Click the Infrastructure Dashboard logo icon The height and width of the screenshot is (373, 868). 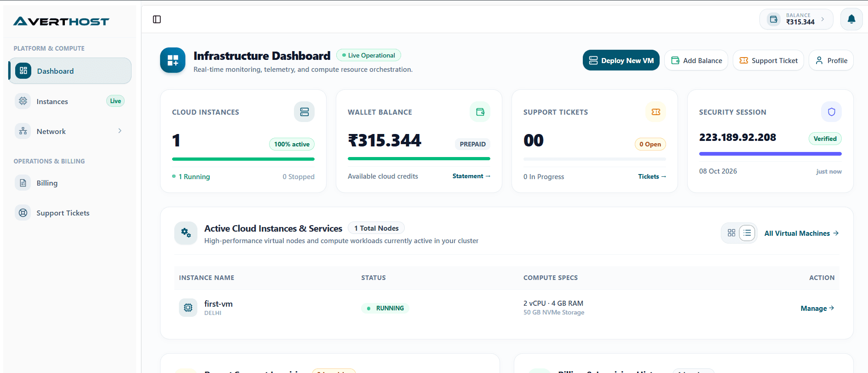click(172, 60)
